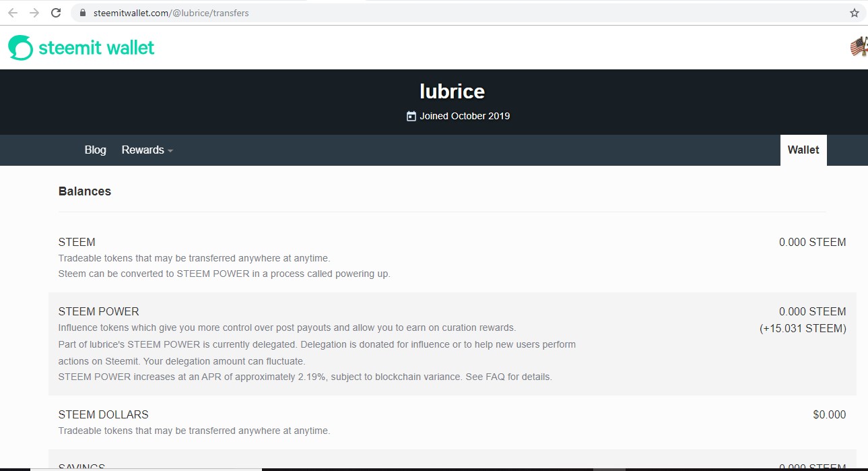Open the $0.000 STEEM DOLLARS dropdown
The height and width of the screenshot is (471, 868).
(x=829, y=414)
